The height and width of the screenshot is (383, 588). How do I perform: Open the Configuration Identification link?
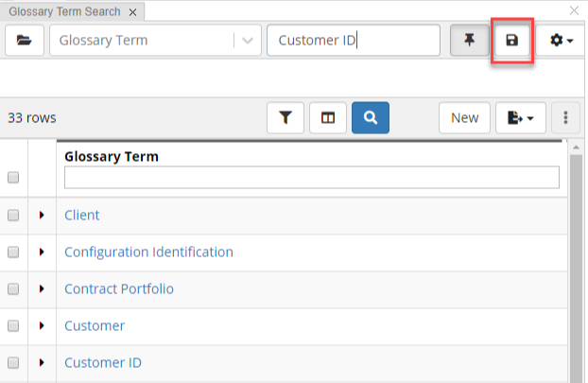point(148,252)
